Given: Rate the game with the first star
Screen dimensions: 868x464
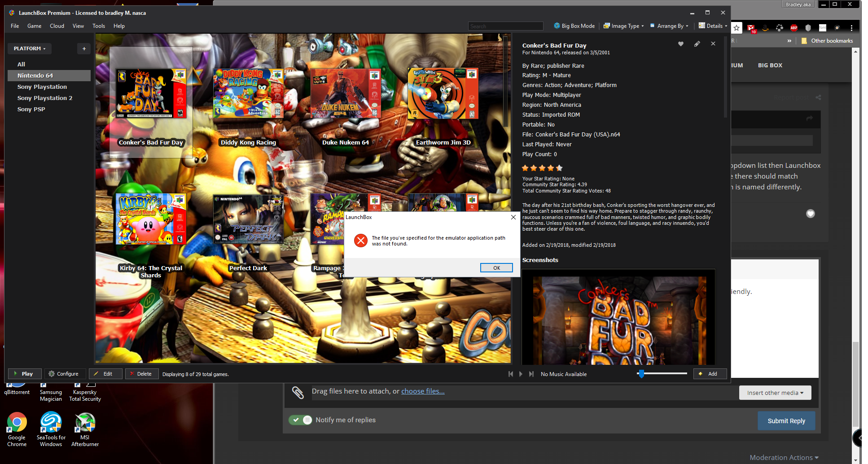Looking at the screenshot, I should [525, 168].
